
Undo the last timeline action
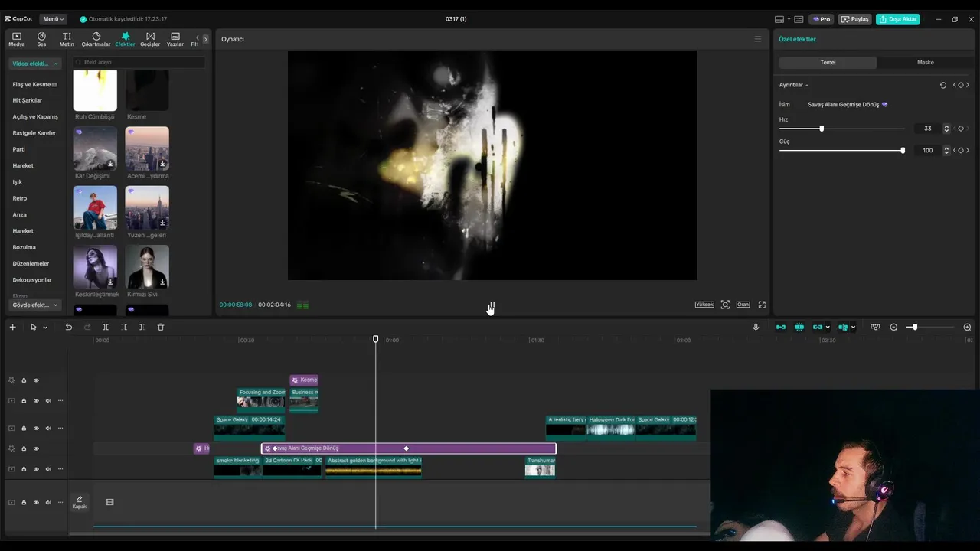pyautogui.click(x=68, y=327)
